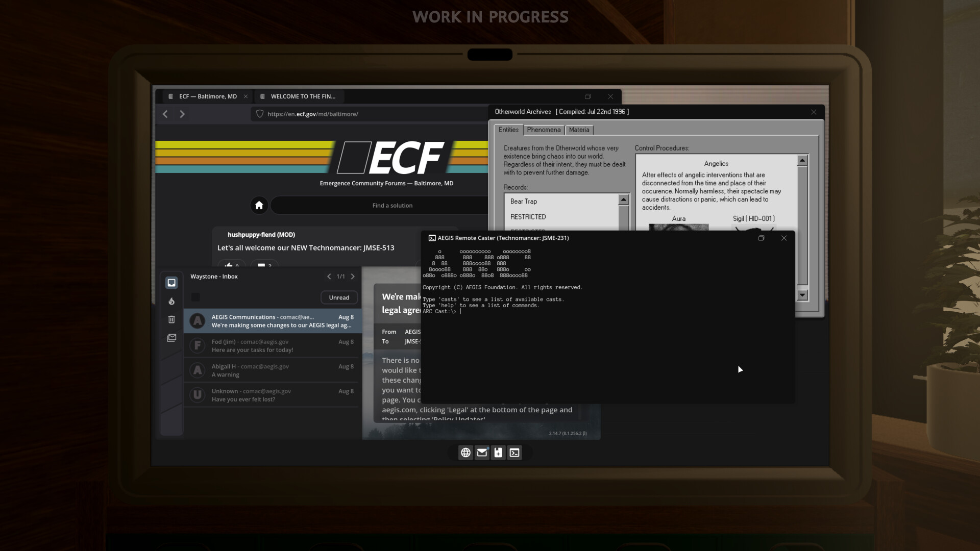This screenshot has width=980, height=551.
Task: Open the Materia tab in Otherworld Archives
Action: (579, 130)
